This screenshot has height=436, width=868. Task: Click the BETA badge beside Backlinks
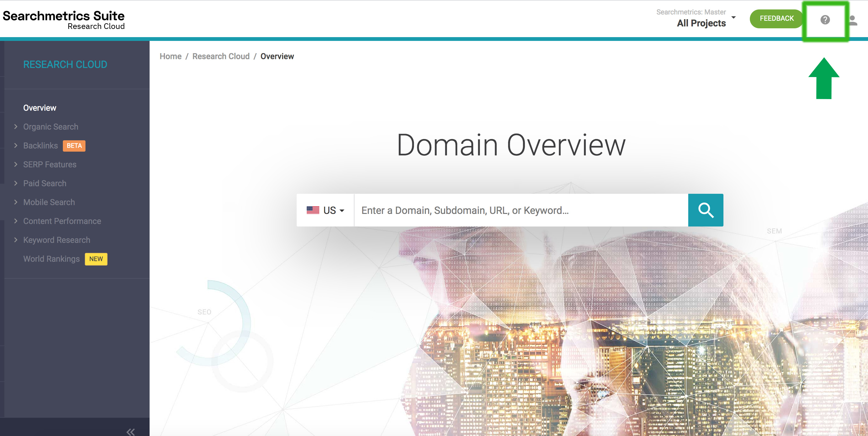[x=74, y=146]
